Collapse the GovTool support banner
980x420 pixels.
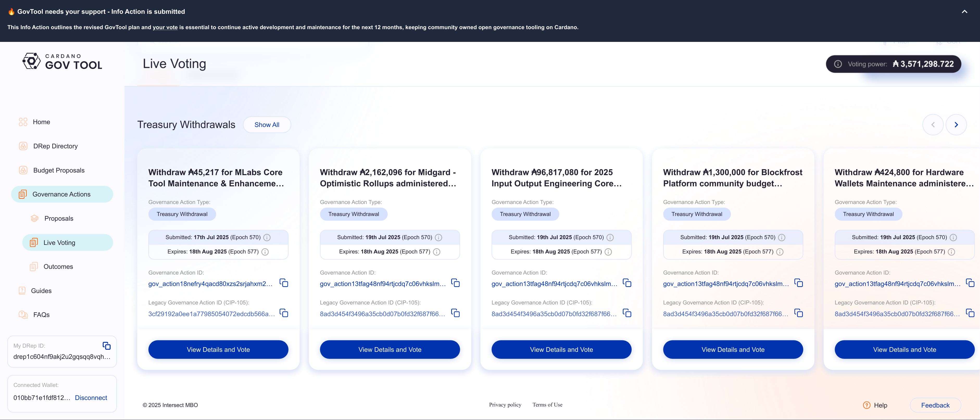(x=964, y=11)
